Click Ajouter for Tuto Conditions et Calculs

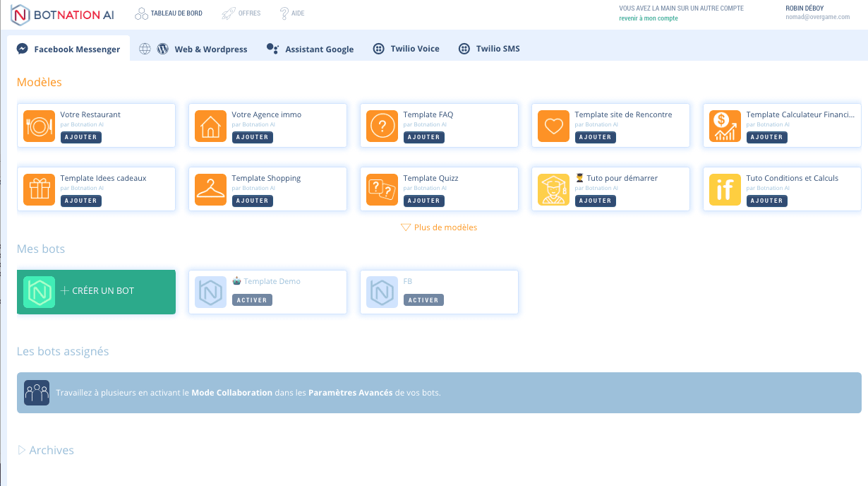(767, 201)
